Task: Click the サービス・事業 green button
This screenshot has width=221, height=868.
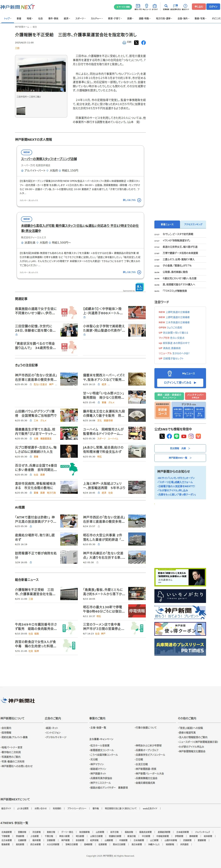Action: point(123,7)
